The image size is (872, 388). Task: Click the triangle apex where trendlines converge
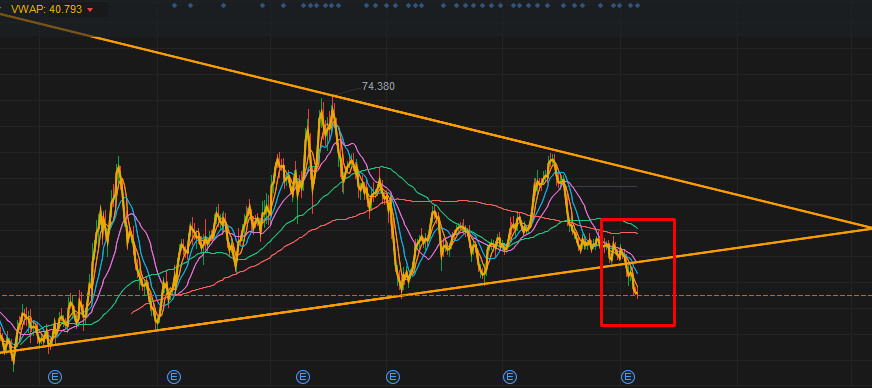click(x=869, y=228)
